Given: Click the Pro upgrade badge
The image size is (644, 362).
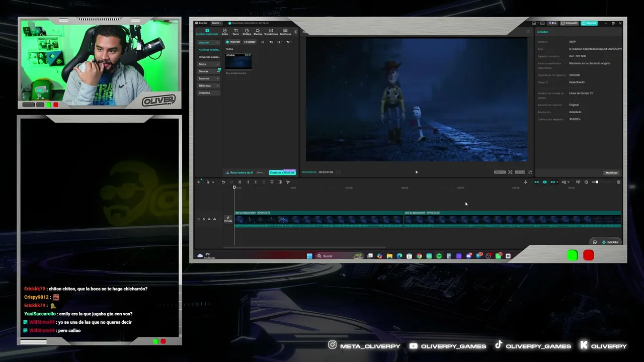Looking at the screenshot, I should (x=553, y=23).
